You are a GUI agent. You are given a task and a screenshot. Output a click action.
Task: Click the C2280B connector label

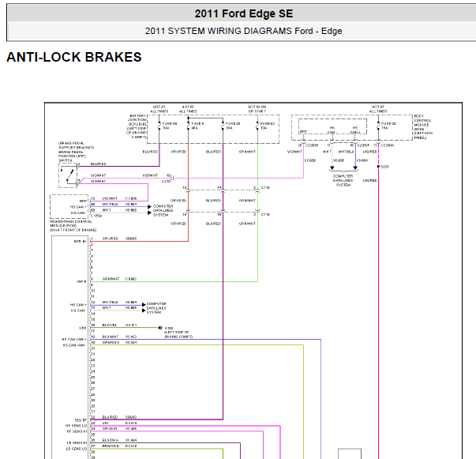(312, 145)
